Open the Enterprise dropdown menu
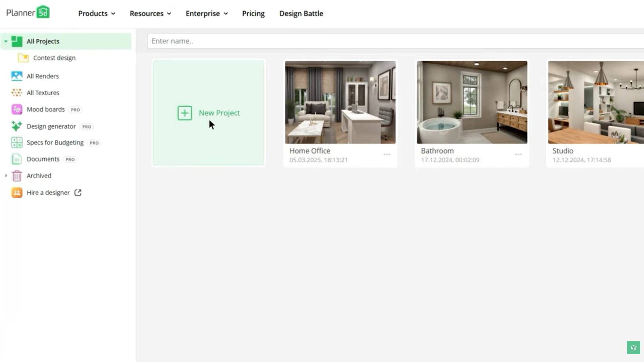Screen dimensions: 644x362 click(x=207, y=13)
